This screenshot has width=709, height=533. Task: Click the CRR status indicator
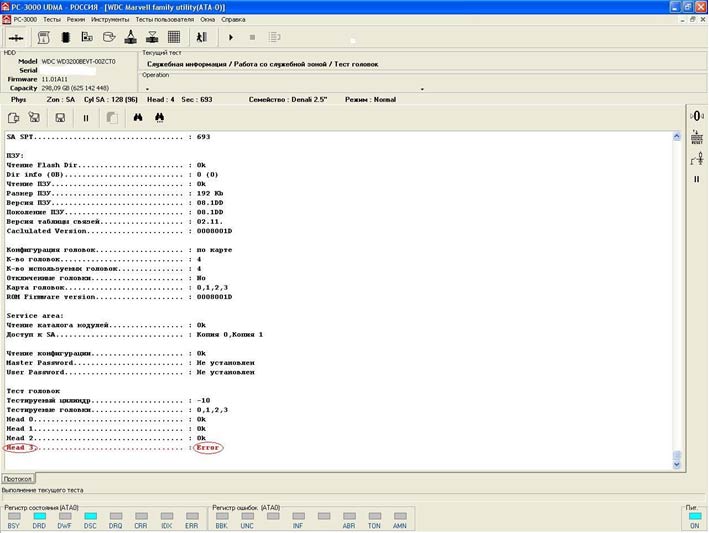pyautogui.click(x=141, y=516)
